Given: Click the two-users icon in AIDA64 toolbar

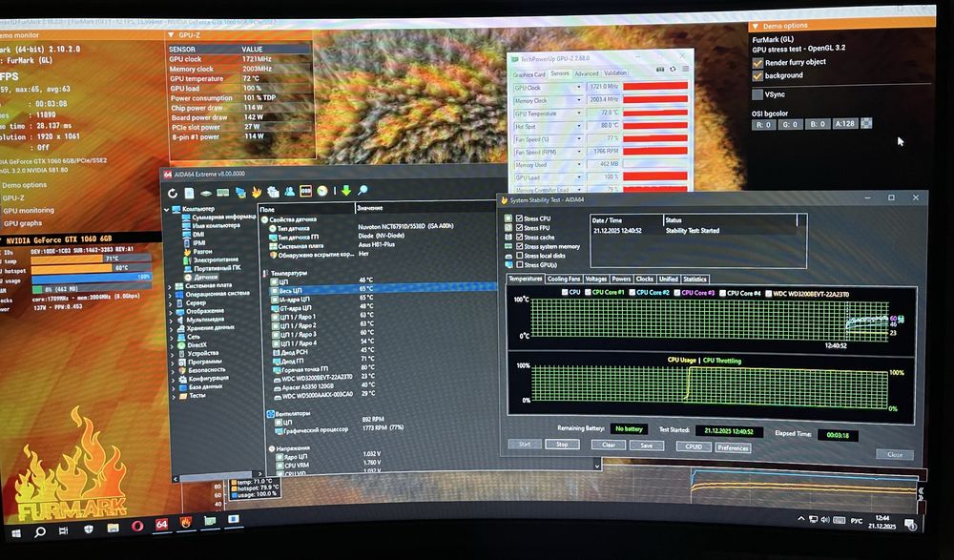Looking at the screenshot, I should [290, 191].
